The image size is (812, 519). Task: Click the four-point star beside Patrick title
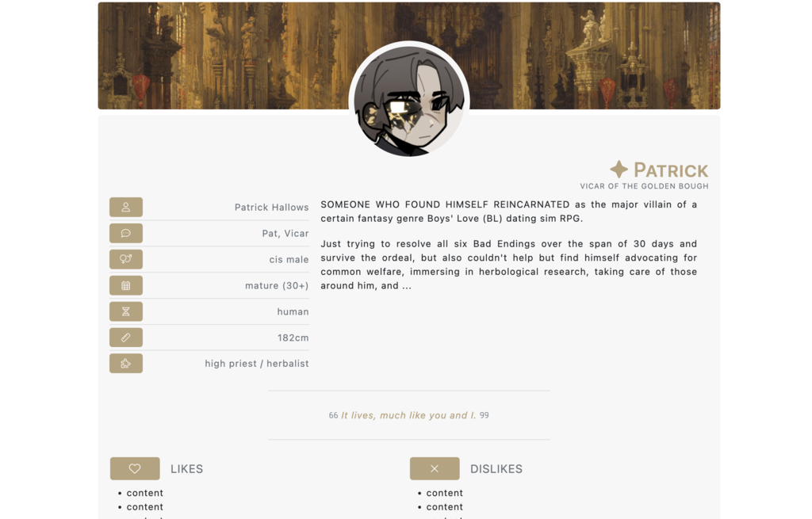[x=619, y=170]
